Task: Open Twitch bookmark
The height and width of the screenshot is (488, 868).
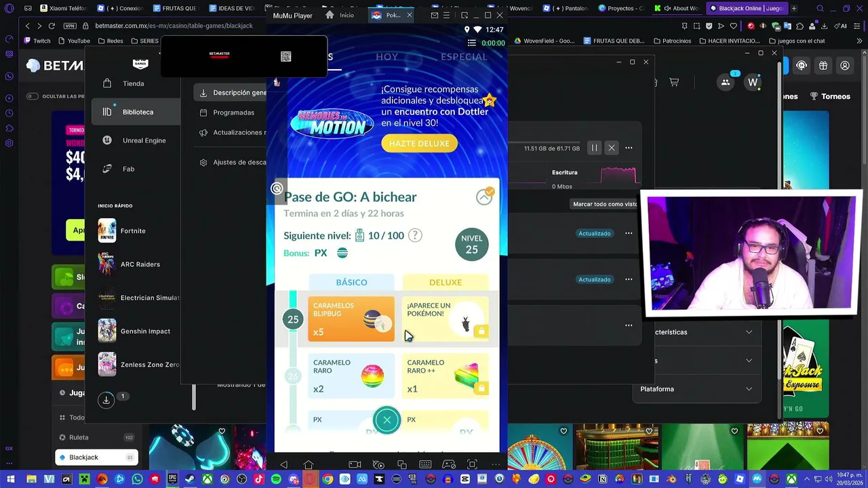Action: point(37,41)
